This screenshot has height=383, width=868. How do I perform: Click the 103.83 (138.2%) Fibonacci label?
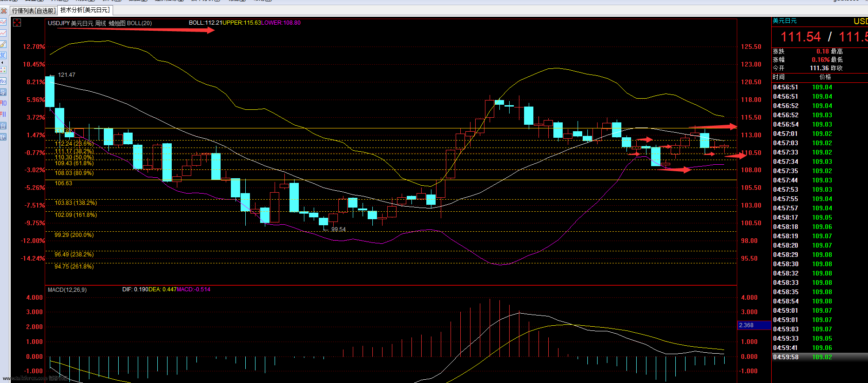pyautogui.click(x=76, y=203)
